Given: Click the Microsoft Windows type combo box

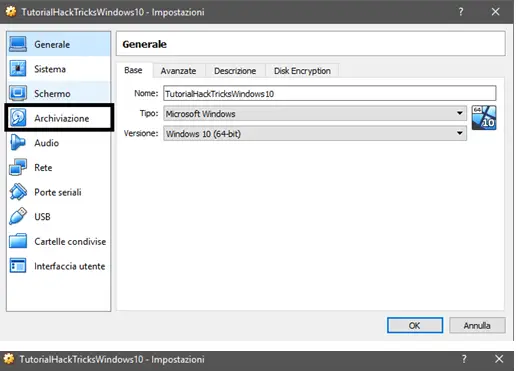Looking at the screenshot, I should pyautogui.click(x=315, y=113).
